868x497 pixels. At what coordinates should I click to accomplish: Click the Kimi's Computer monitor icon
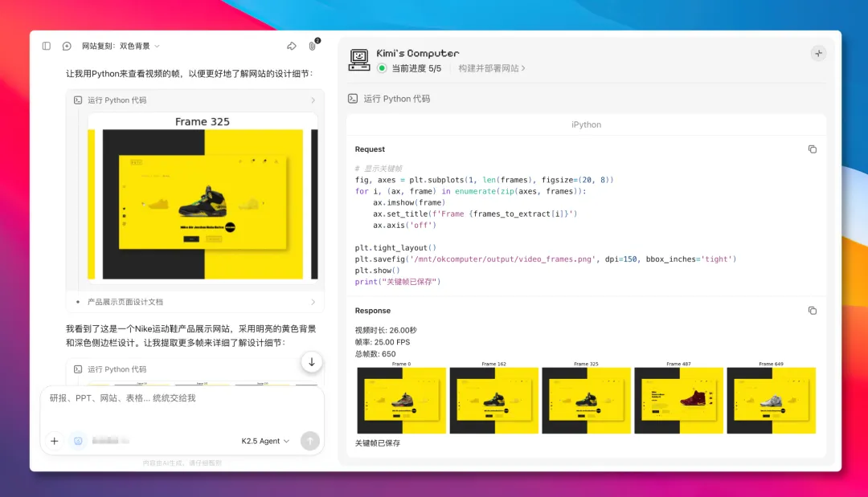click(x=358, y=59)
